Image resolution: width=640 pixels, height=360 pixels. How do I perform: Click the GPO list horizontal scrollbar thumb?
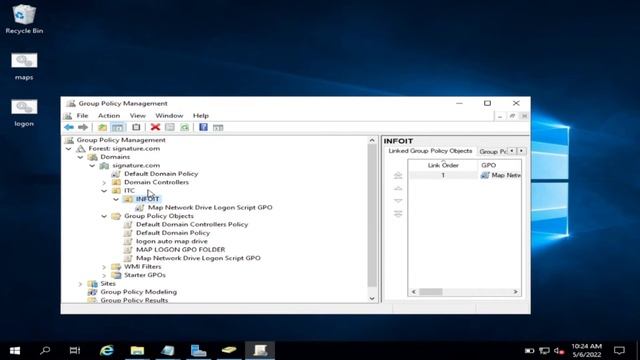coord(431,292)
